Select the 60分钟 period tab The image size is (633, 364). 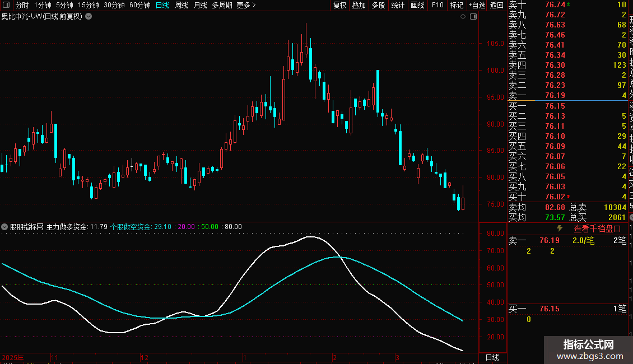[139, 5]
